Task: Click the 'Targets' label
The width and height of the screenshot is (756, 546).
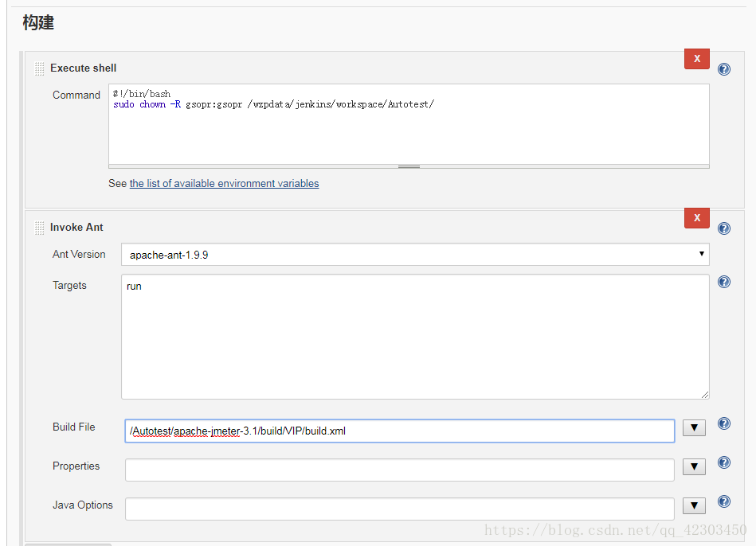Action: point(69,285)
